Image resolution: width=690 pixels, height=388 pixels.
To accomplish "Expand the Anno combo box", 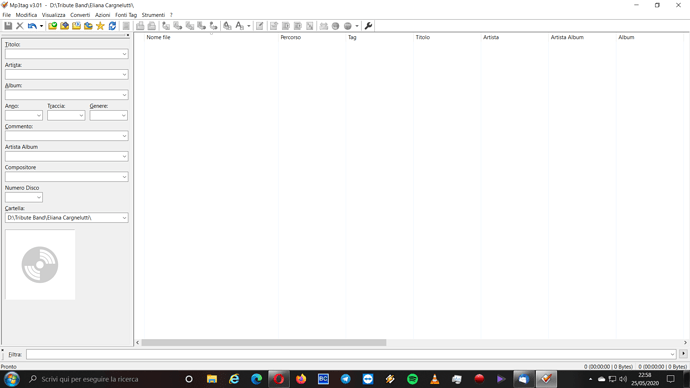I will [39, 116].
